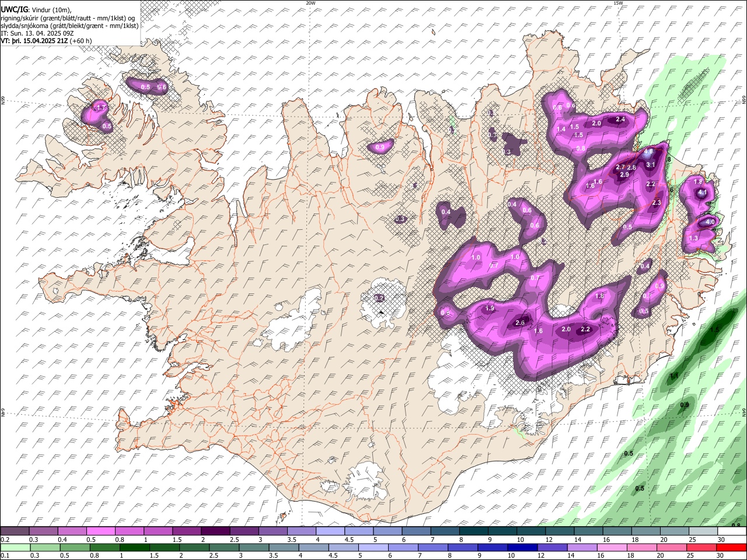Click the 4.6 snowfall value on the east coast
This screenshot has height=560, width=747.
click(648, 152)
